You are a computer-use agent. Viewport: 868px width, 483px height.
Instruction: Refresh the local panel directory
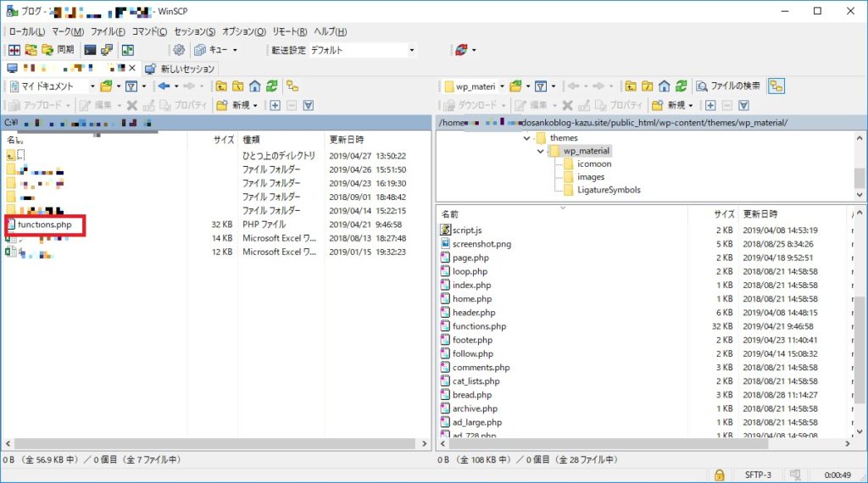pos(272,86)
